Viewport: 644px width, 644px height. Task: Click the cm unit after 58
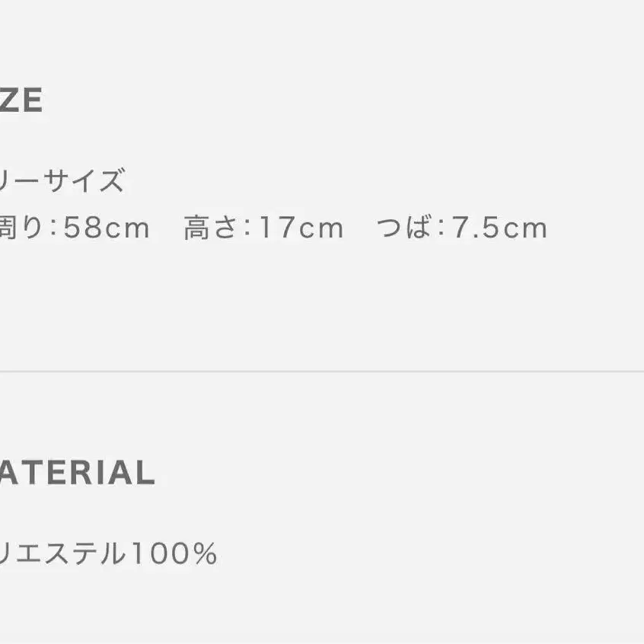(126, 228)
